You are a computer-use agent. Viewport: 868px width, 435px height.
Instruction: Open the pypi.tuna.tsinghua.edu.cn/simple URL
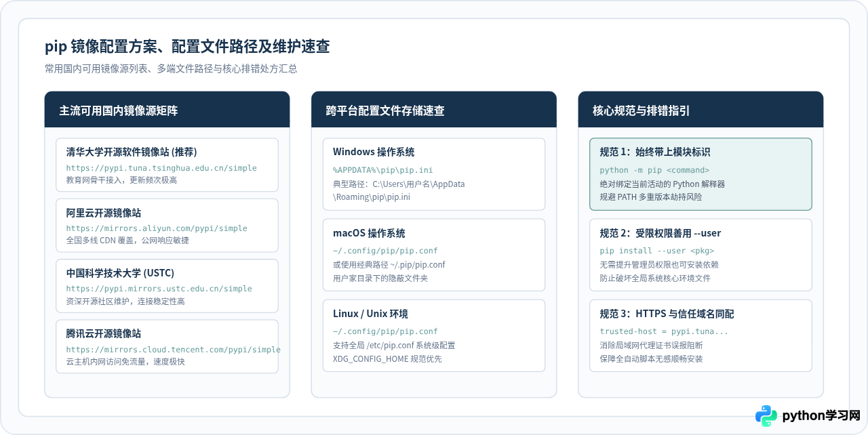[x=161, y=168]
